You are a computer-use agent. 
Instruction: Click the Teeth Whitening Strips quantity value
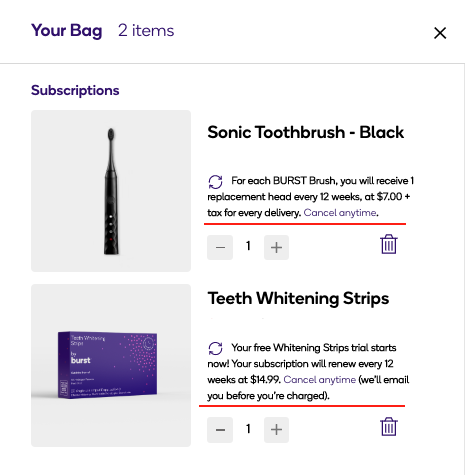coord(248,429)
